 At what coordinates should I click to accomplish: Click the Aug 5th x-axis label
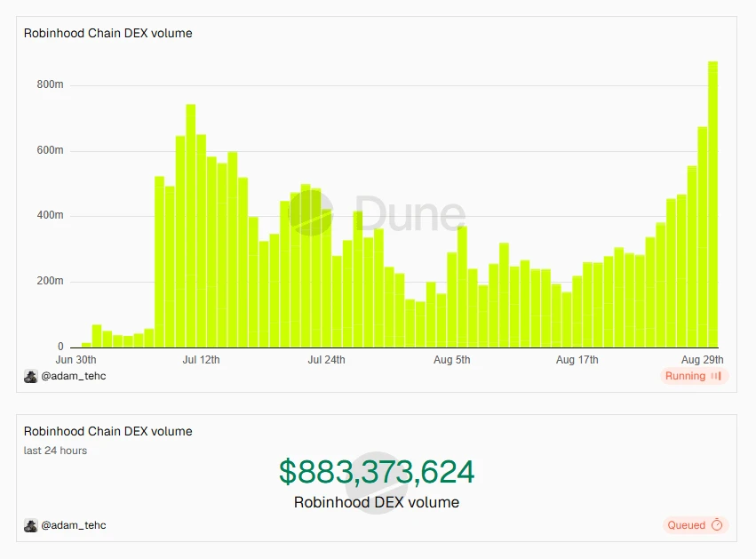452,360
